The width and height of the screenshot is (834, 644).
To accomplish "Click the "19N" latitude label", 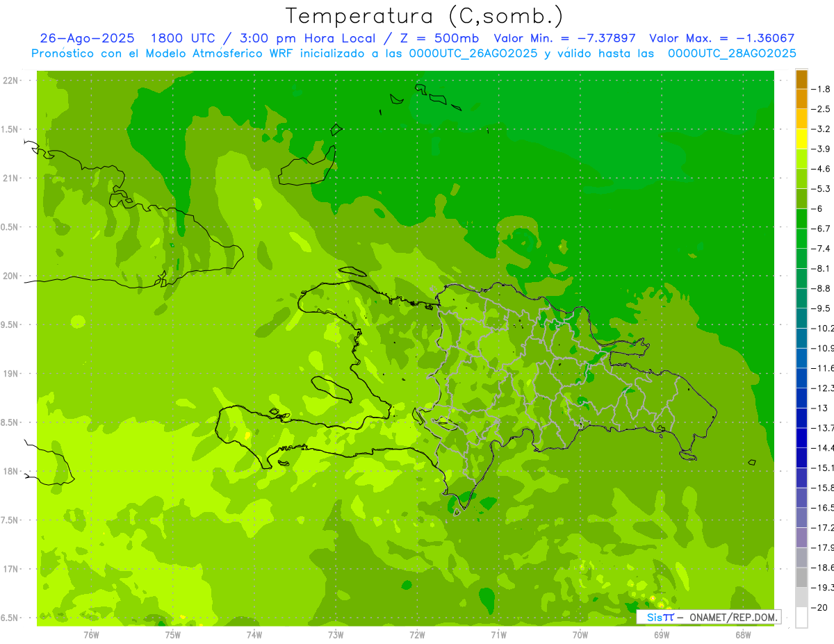I will 11,374.
